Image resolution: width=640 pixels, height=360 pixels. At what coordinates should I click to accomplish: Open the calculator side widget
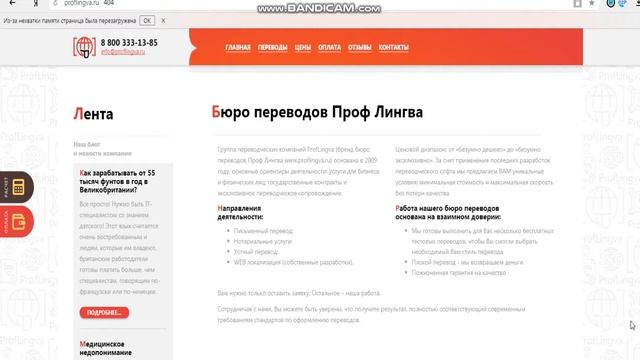pyautogui.click(x=16, y=187)
